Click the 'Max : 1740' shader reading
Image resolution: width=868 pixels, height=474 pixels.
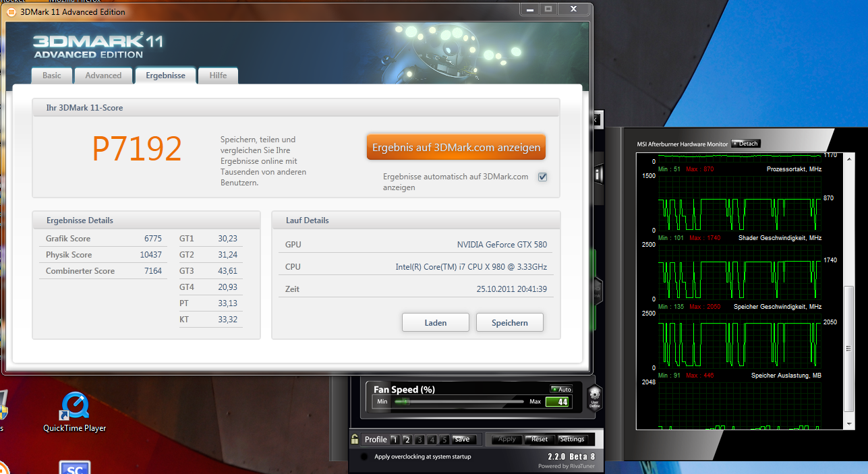[x=704, y=238]
